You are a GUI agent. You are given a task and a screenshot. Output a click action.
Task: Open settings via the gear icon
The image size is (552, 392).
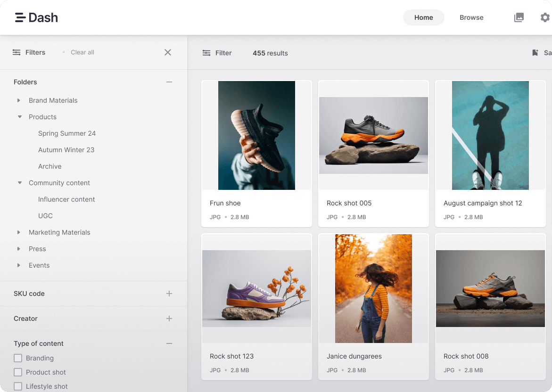pos(545,17)
